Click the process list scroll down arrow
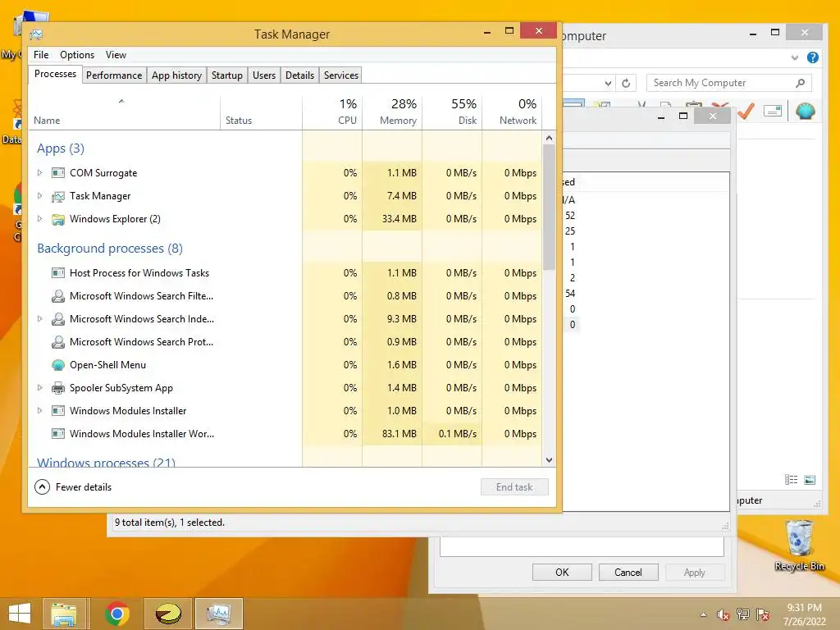840x630 pixels. coord(549,459)
